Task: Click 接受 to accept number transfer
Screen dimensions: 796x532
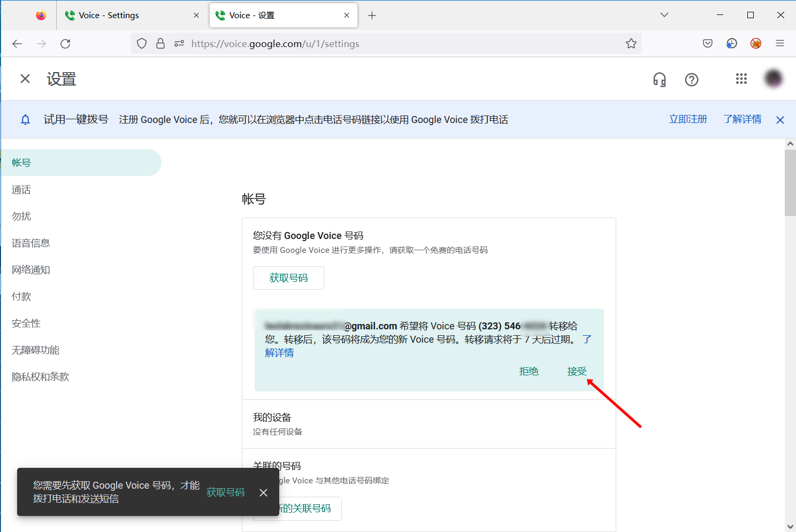Action: click(577, 371)
